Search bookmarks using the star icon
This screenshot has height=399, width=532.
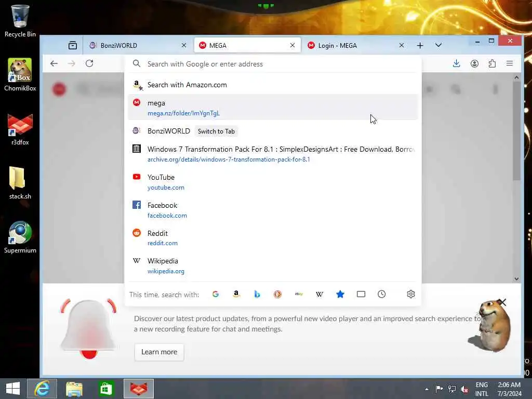coord(340,294)
